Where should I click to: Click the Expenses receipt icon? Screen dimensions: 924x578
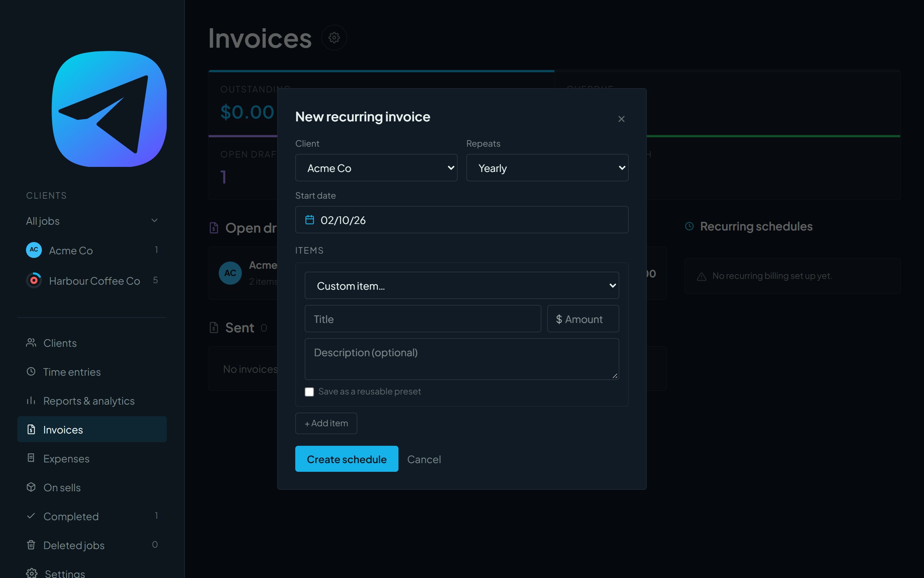pyautogui.click(x=31, y=458)
